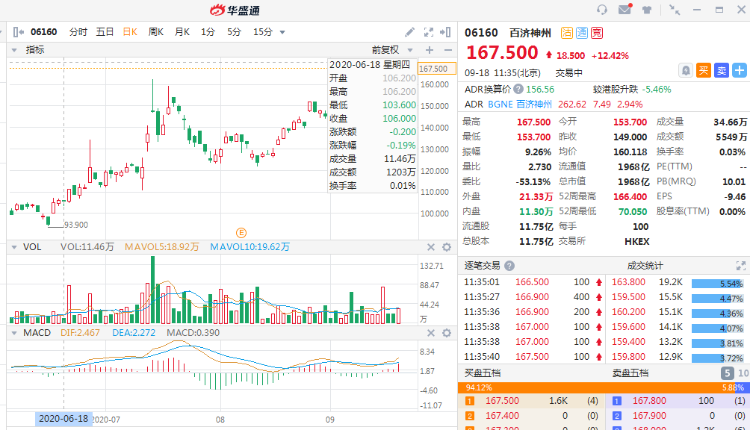Screen dimensions: 750x430
Task: Collapse the left panel with the arrow icon
Action: 18,32
